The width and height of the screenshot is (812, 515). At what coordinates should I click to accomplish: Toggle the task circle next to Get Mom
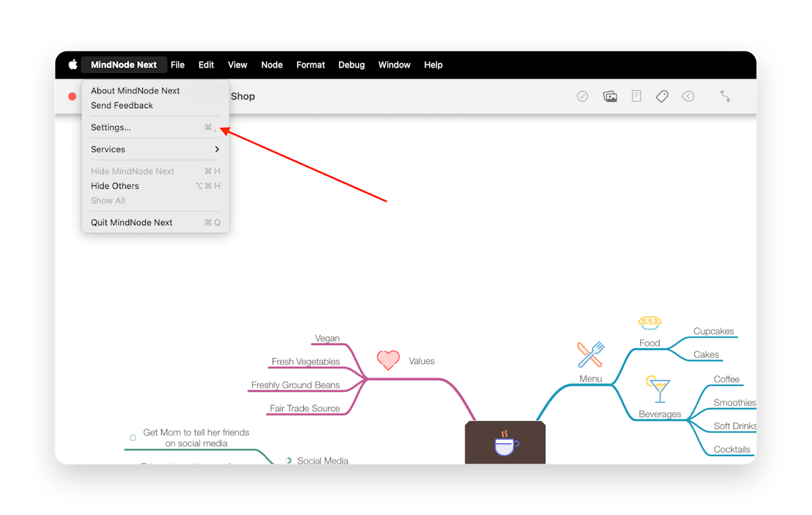click(x=133, y=438)
